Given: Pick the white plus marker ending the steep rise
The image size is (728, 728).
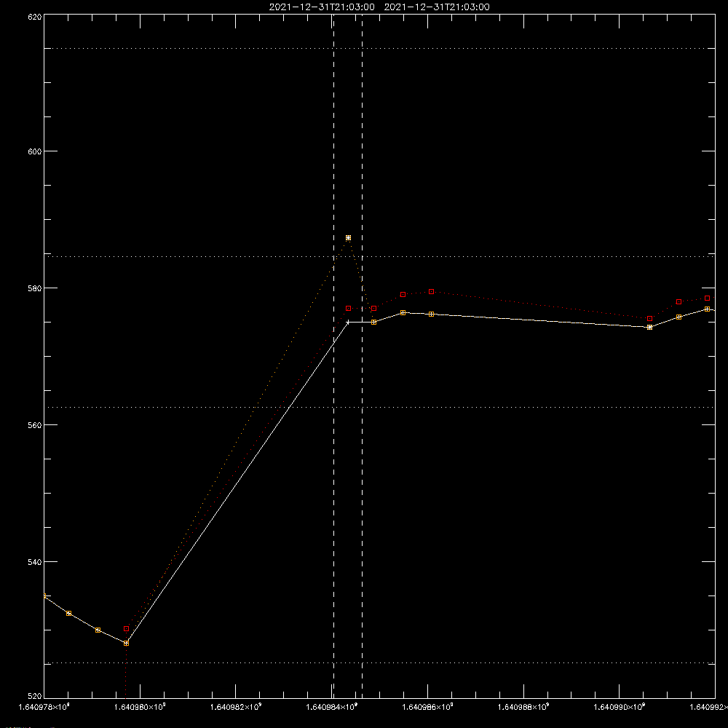Looking at the screenshot, I should (x=348, y=323).
